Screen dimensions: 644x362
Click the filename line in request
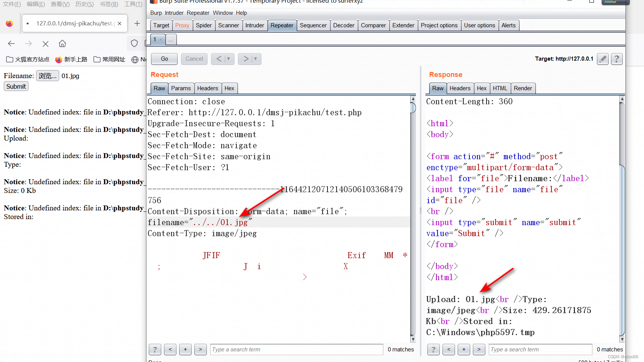pyautogui.click(x=279, y=223)
